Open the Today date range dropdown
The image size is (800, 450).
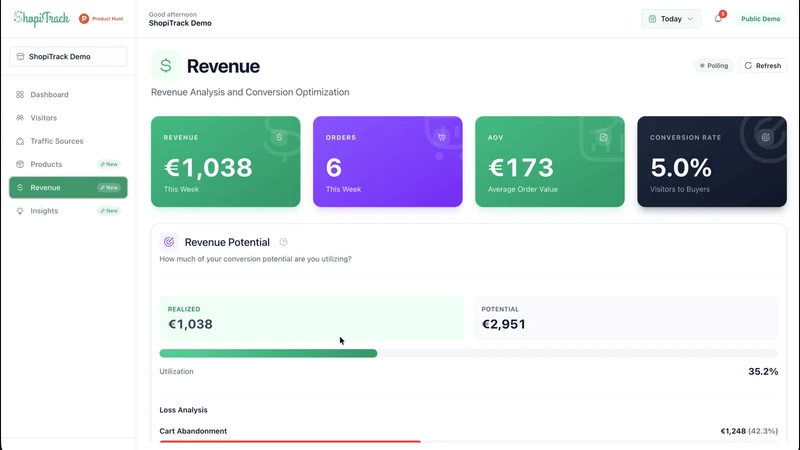671,19
